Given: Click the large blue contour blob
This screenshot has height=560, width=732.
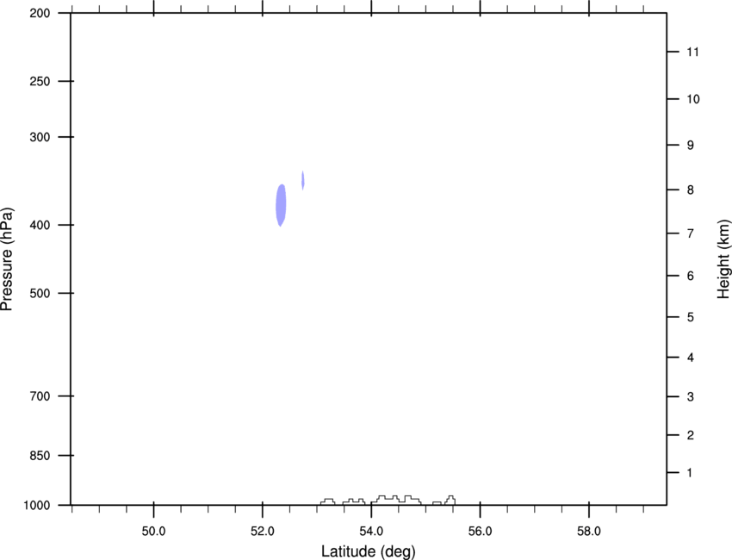Looking at the screenshot, I should [x=281, y=205].
